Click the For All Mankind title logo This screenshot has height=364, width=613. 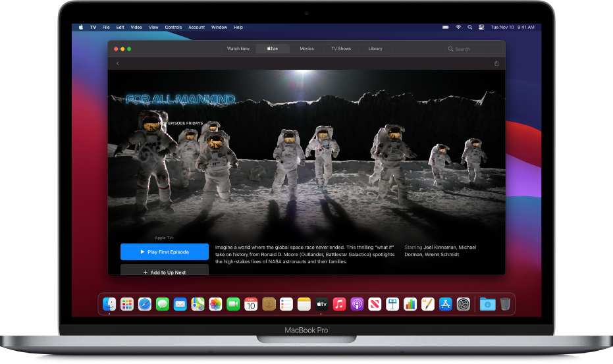(x=180, y=99)
